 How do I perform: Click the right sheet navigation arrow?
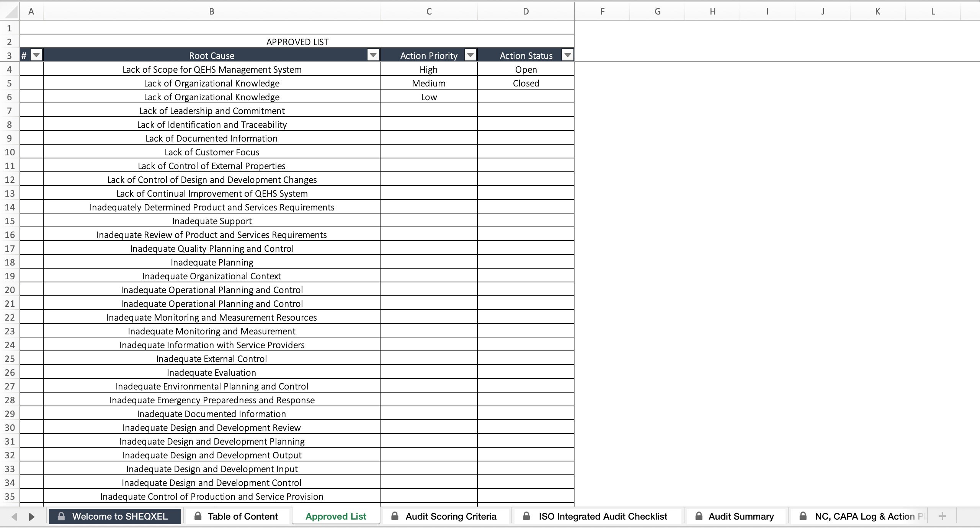(x=32, y=516)
